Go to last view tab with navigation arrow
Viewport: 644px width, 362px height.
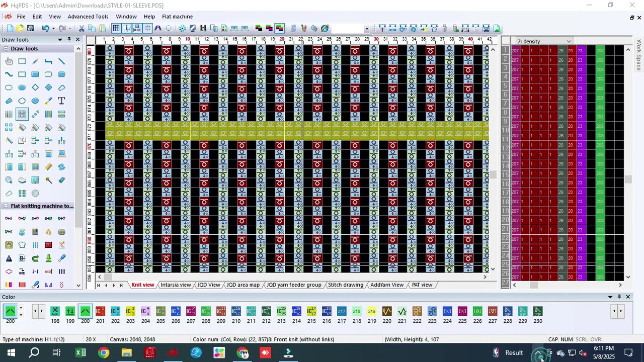[x=121, y=285]
